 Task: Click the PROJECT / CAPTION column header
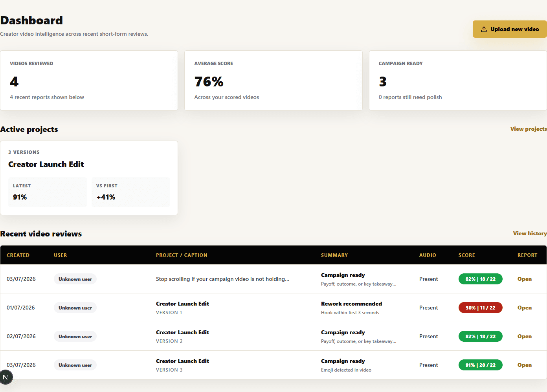click(x=182, y=255)
